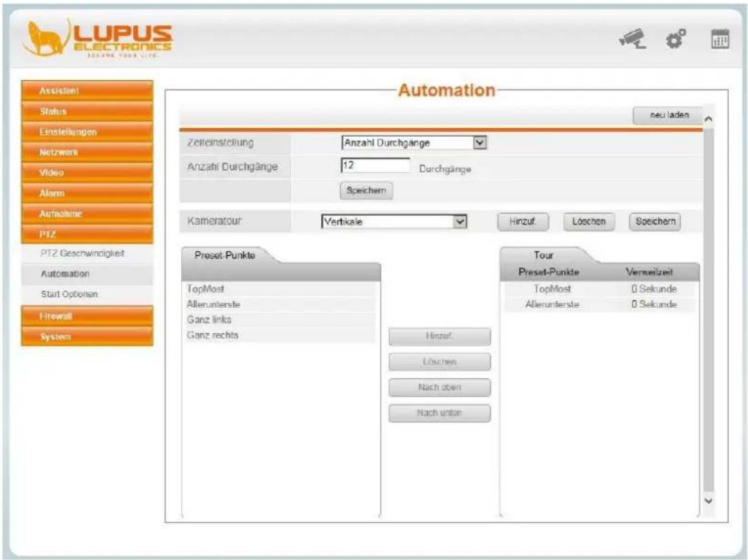
Task: Select the Automation submenu item
Action: (87, 274)
